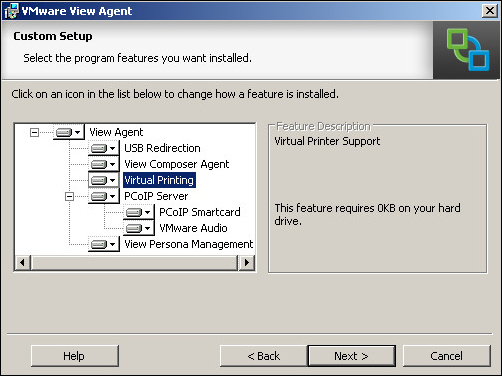The width and height of the screenshot is (502, 376).
Task: Open PCoIP Smartcard feature install dropdown icon
Action: pyautogui.click(x=139, y=212)
